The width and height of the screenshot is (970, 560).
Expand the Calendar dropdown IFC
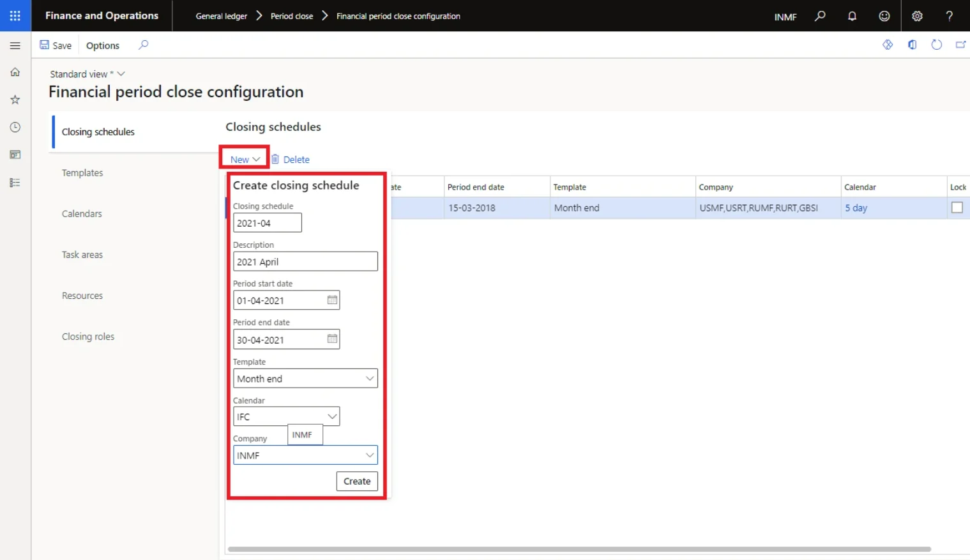coord(286,416)
